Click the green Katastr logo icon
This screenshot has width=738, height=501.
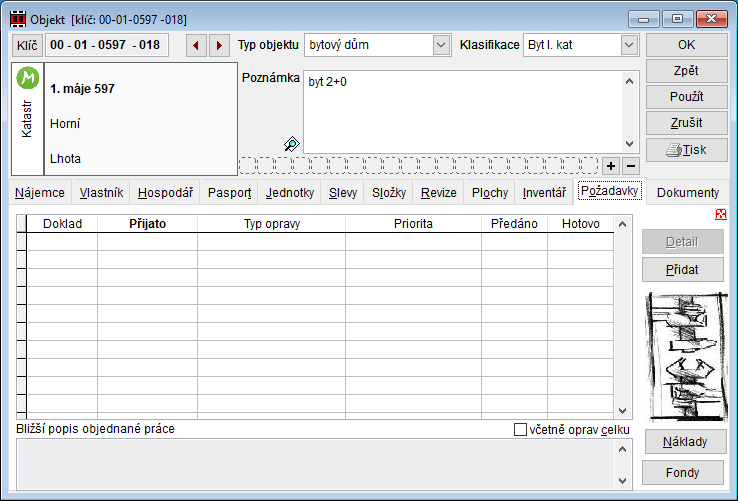click(x=28, y=78)
